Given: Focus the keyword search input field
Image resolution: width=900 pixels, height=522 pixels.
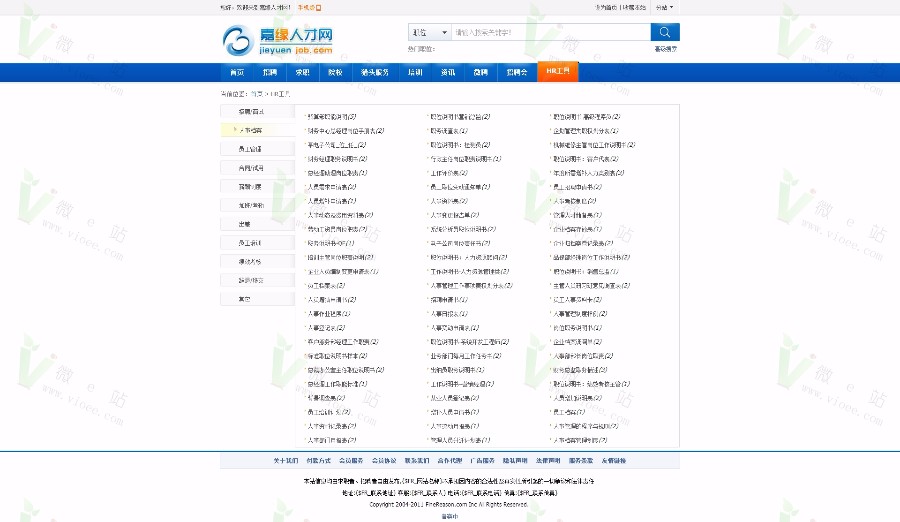Looking at the screenshot, I should tap(551, 32).
